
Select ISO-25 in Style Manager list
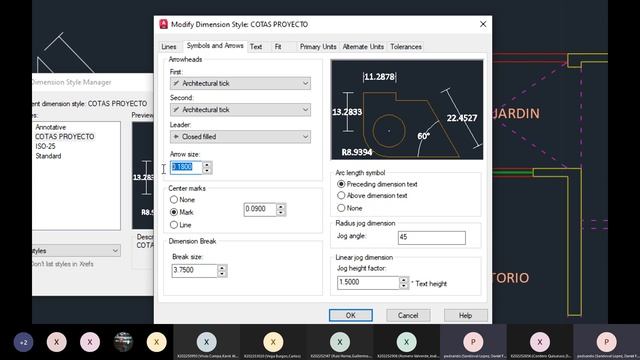(45, 146)
